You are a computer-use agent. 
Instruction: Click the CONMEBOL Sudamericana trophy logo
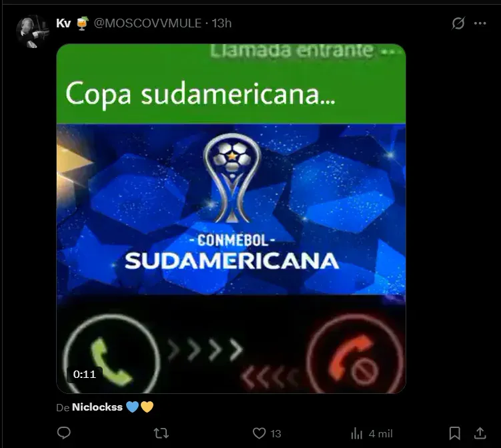232,178
